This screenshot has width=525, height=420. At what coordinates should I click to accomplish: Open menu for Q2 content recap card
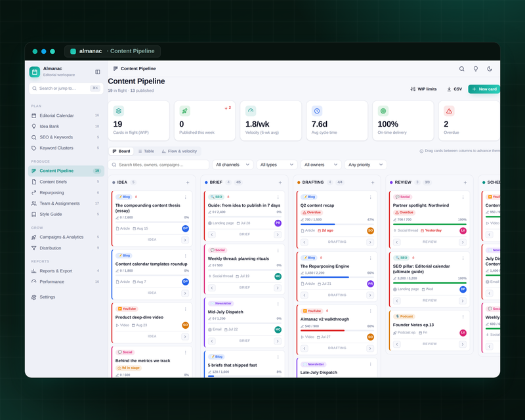[x=370, y=198]
